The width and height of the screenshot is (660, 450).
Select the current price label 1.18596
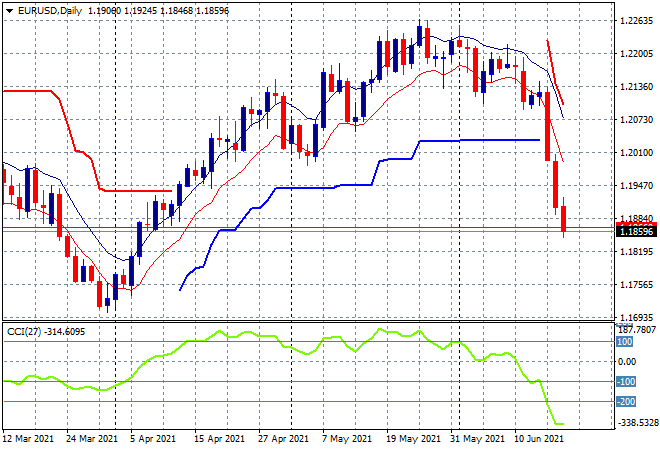636,232
